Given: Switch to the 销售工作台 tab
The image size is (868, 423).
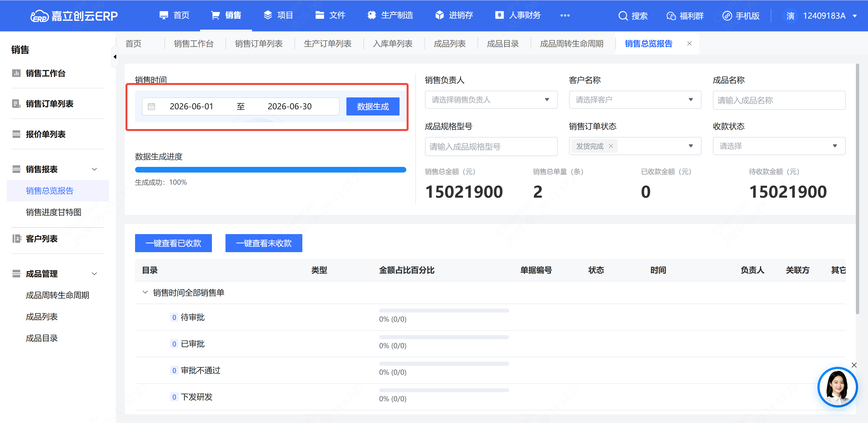Looking at the screenshot, I should (194, 43).
